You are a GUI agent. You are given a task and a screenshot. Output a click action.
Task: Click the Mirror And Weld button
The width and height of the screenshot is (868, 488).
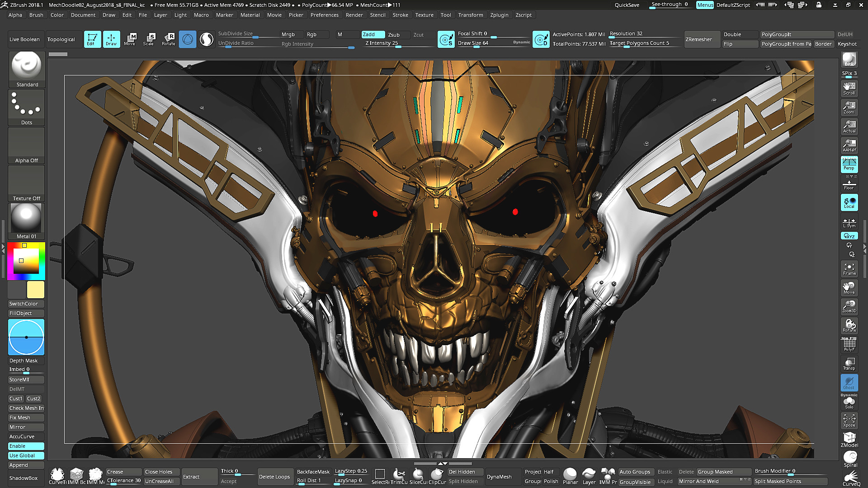714,482
